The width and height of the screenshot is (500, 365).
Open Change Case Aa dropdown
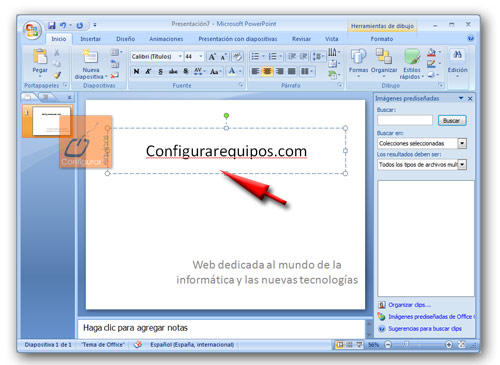216,71
